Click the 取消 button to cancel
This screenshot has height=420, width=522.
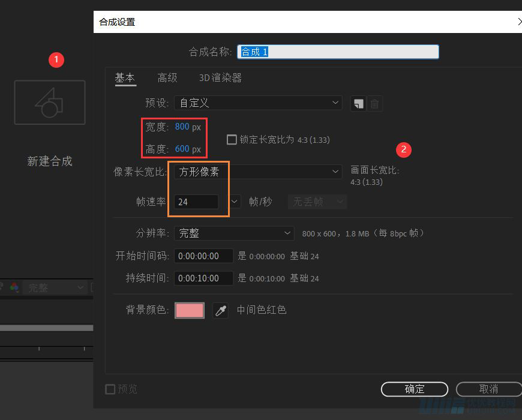[488, 389]
